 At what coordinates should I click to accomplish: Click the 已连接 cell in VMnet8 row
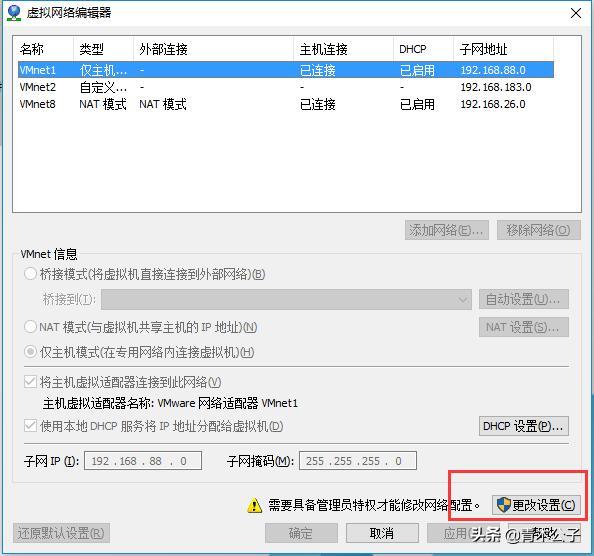click(x=317, y=104)
